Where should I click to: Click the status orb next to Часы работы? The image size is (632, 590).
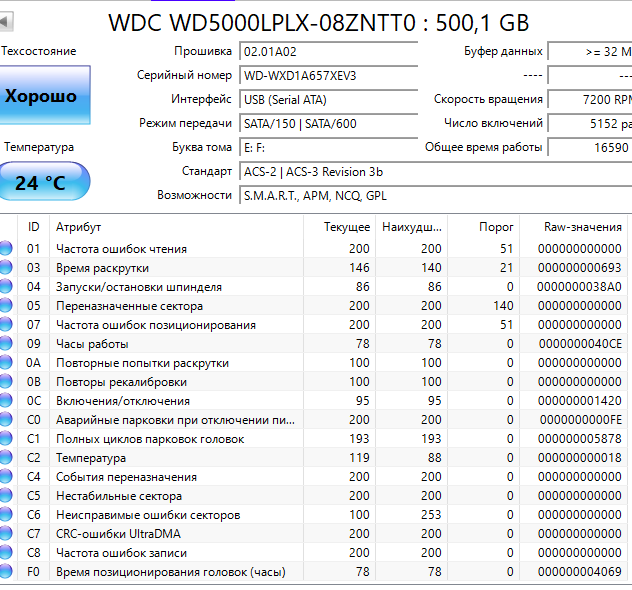coord(7,344)
